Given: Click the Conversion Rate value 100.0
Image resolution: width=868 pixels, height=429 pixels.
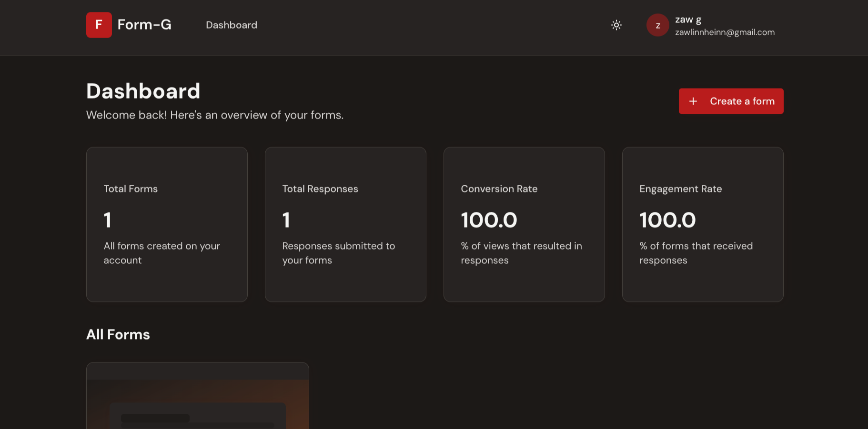Looking at the screenshot, I should click(x=489, y=220).
